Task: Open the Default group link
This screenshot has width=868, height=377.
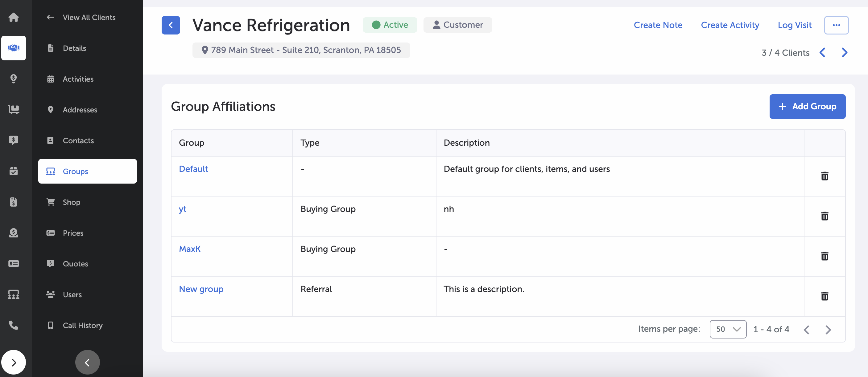Action: 193,169
